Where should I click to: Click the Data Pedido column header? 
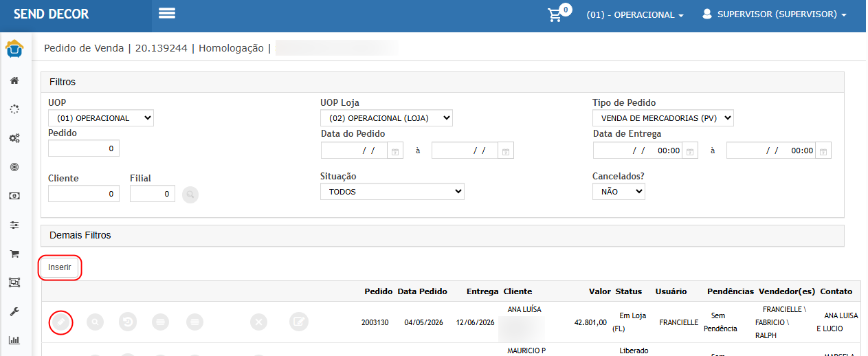coord(422,291)
